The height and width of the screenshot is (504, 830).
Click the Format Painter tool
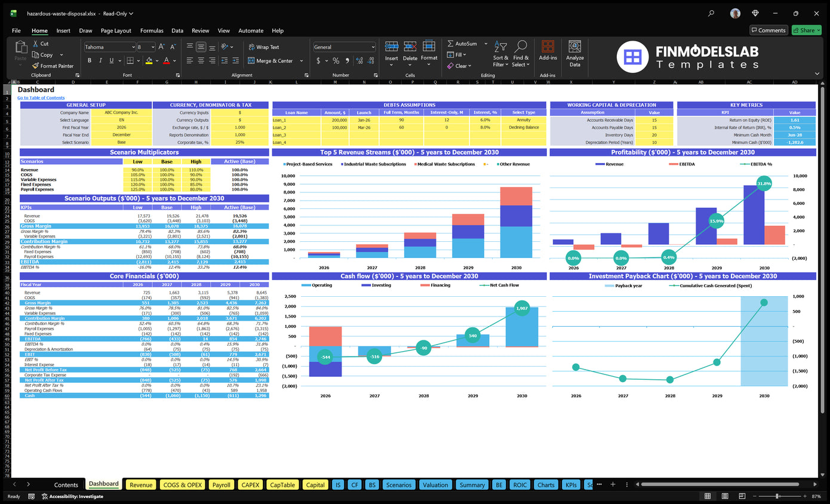click(53, 66)
